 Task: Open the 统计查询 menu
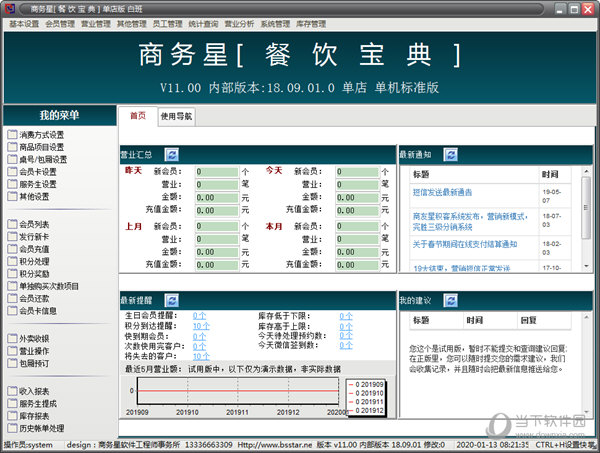point(203,24)
